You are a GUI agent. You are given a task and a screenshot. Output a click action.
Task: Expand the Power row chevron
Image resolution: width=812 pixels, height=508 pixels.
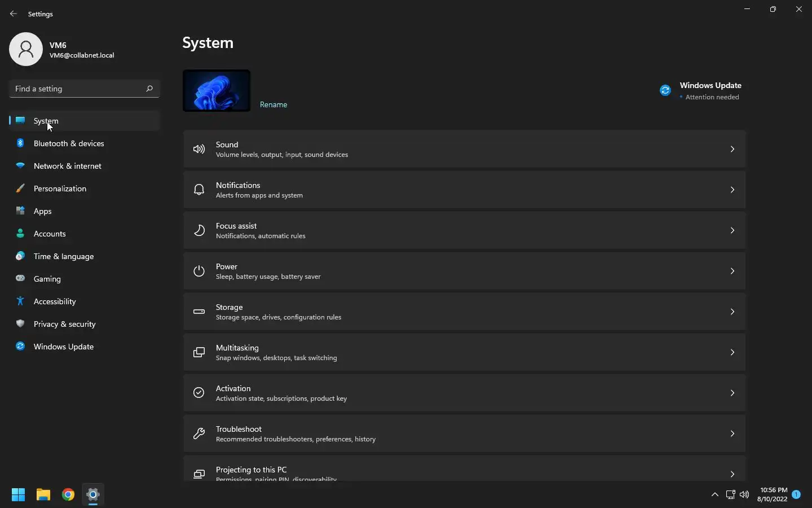tap(732, 271)
